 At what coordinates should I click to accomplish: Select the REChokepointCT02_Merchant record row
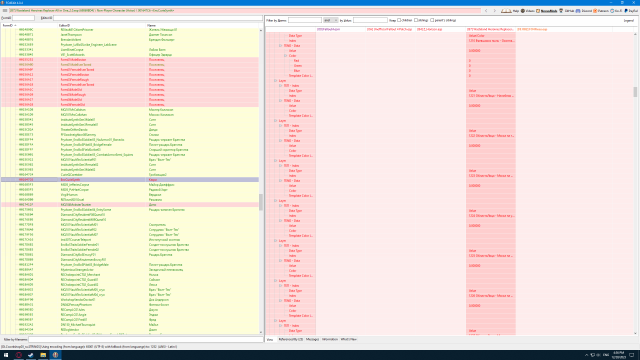coord(130,275)
